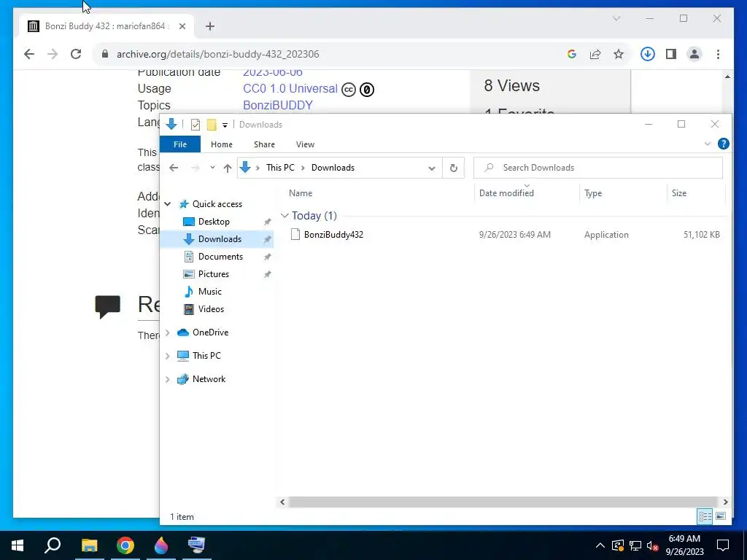Screen dimensions: 747x560
Task: Open the File menu in Explorer
Action: (180, 144)
